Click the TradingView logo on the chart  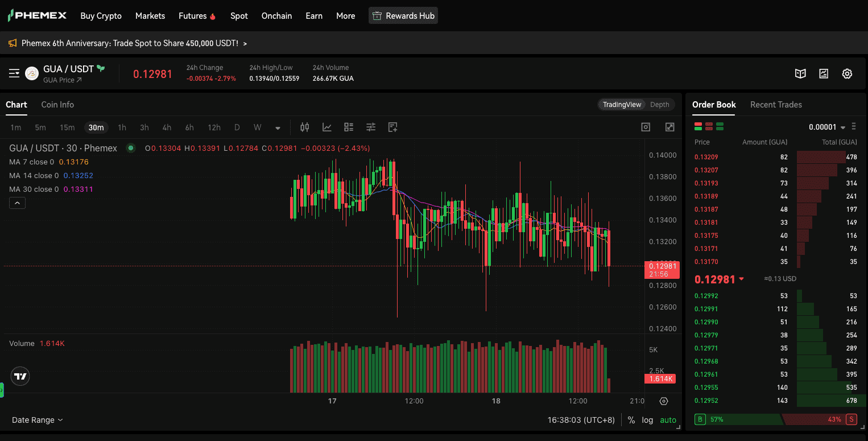tap(20, 376)
